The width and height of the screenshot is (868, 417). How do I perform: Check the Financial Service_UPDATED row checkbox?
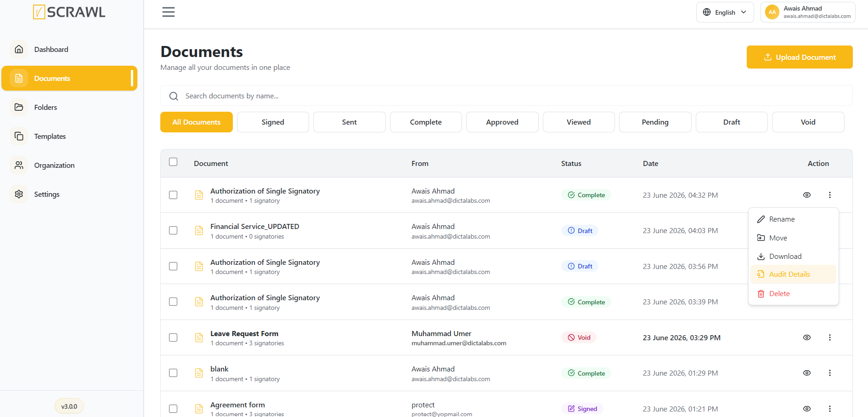173,230
